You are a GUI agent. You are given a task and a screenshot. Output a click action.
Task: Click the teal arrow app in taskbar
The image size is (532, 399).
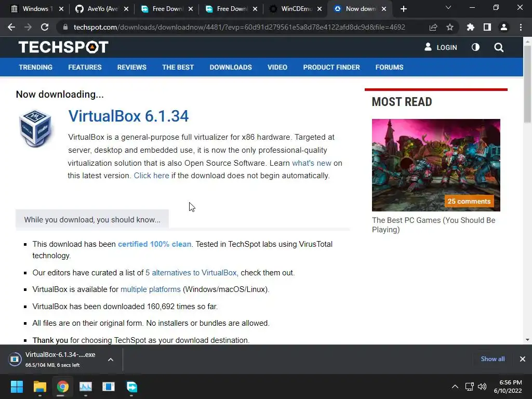(x=131, y=387)
